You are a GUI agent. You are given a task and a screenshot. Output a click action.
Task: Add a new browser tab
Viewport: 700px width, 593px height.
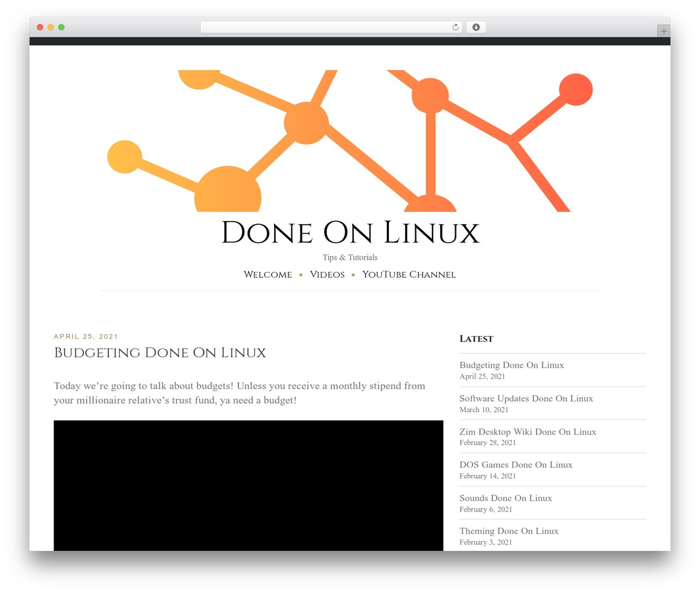click(x=663, y=31)
